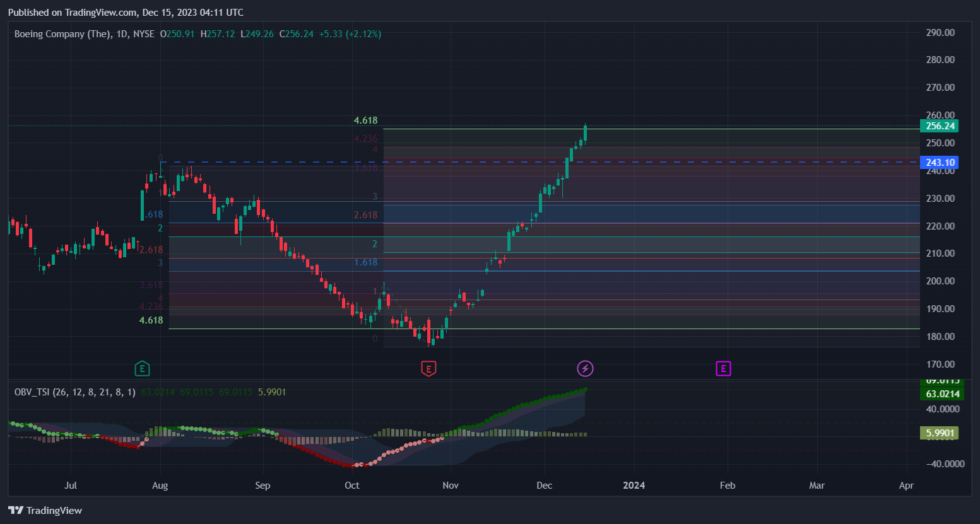The image size is (980, 524).
Task: Click the OBV_TSI indicator legend
Action: pyautogui.click(x=75, y=392)
